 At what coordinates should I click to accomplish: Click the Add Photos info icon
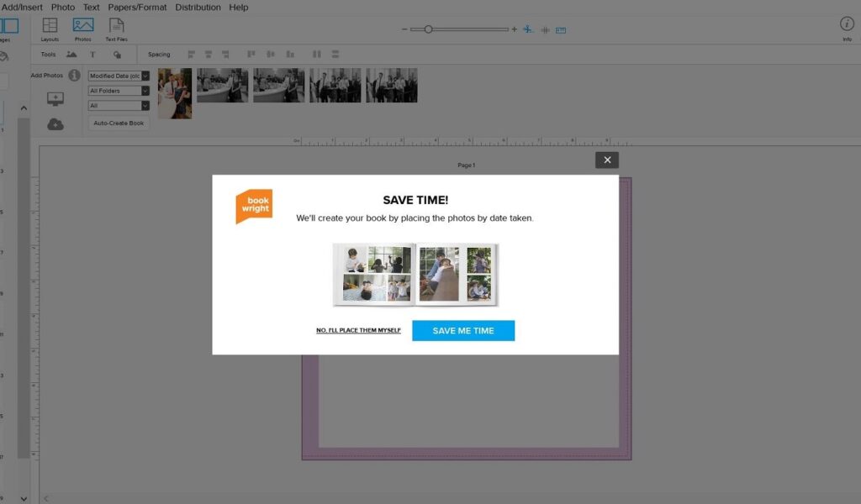click(74, 75)
